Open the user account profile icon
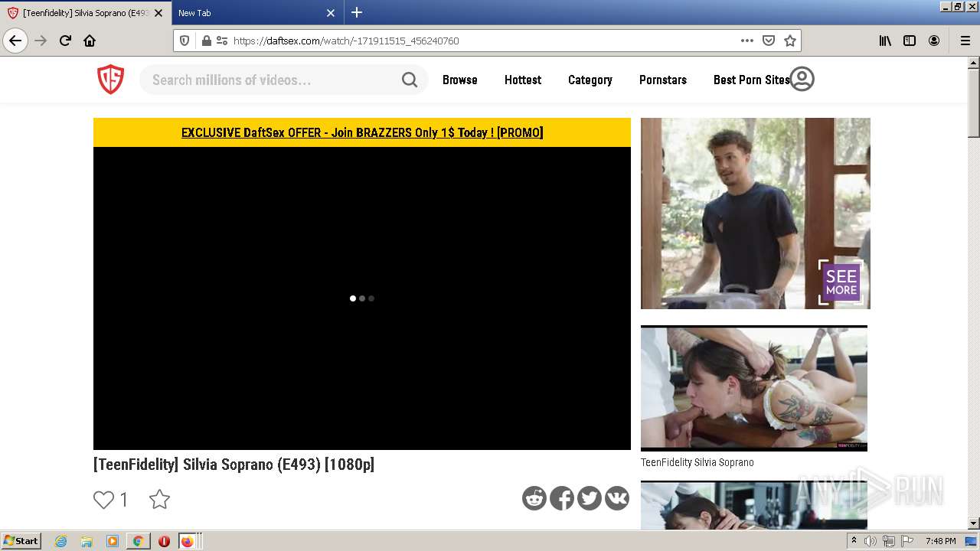 pos(802,79)
